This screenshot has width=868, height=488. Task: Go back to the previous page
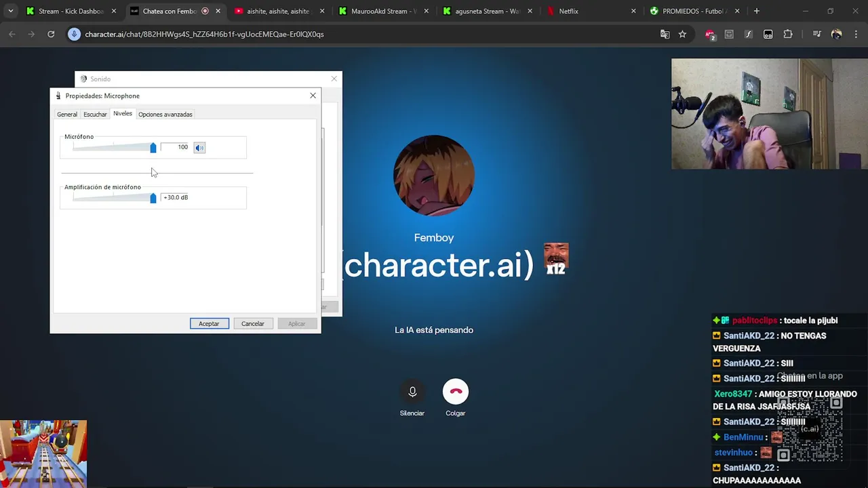coord(12,34)
